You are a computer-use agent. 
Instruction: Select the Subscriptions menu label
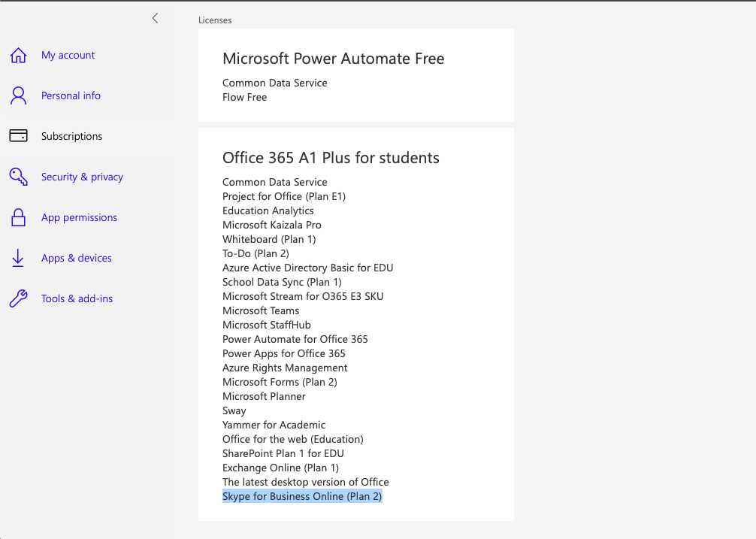point(71,136)
